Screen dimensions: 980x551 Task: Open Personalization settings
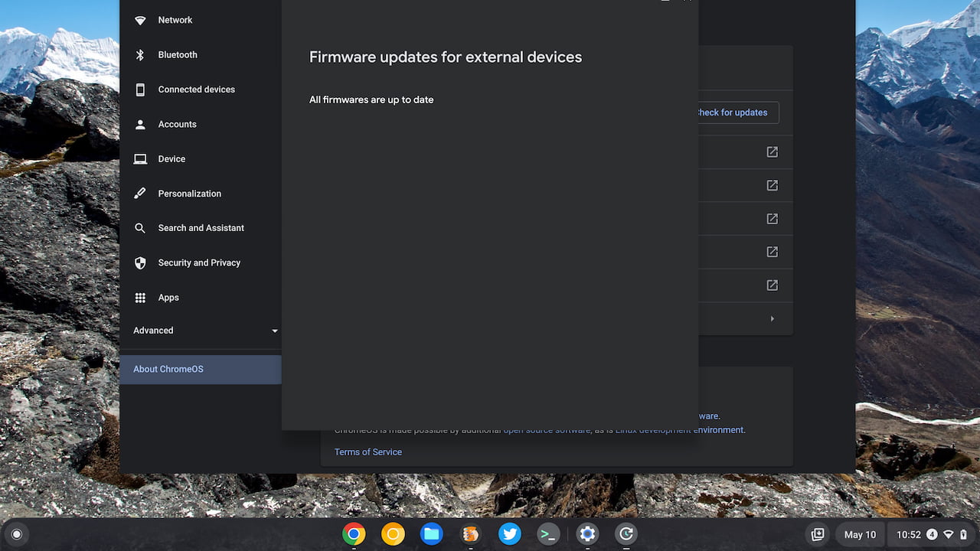[201, 194]
